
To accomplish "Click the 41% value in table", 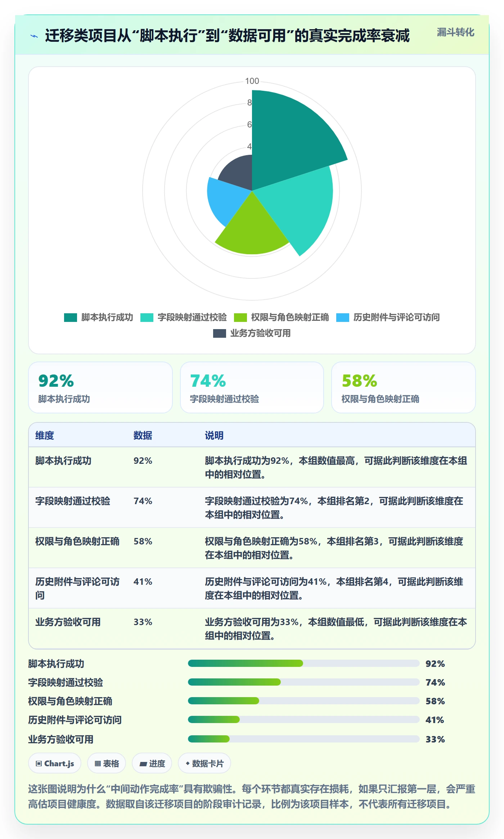I will [x=143, y=582].
